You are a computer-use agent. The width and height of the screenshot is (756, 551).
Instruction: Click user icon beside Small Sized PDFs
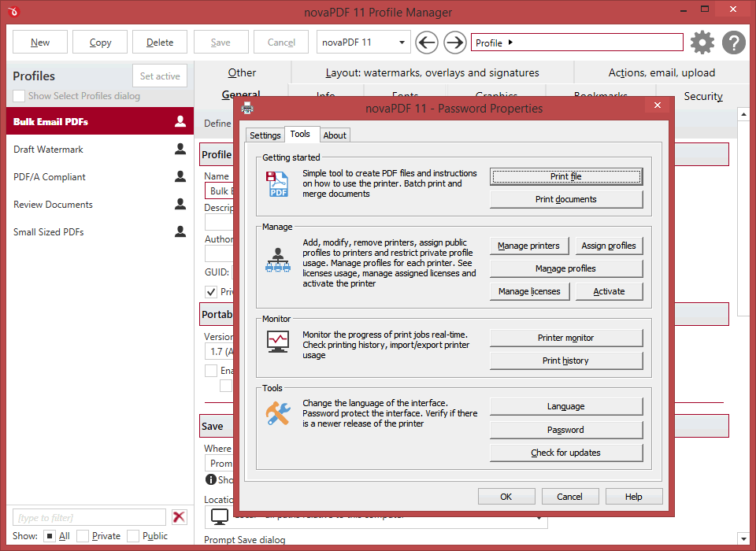pyautogui.click(x=180, y=232)
